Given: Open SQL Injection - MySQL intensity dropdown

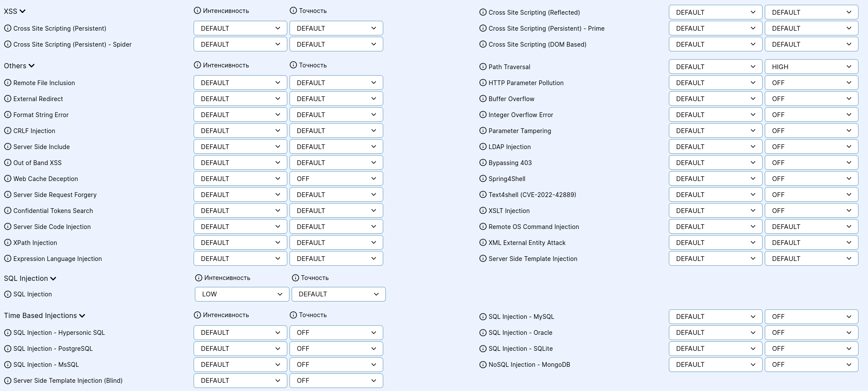Looking at the screenshot, I should (715, 316).
